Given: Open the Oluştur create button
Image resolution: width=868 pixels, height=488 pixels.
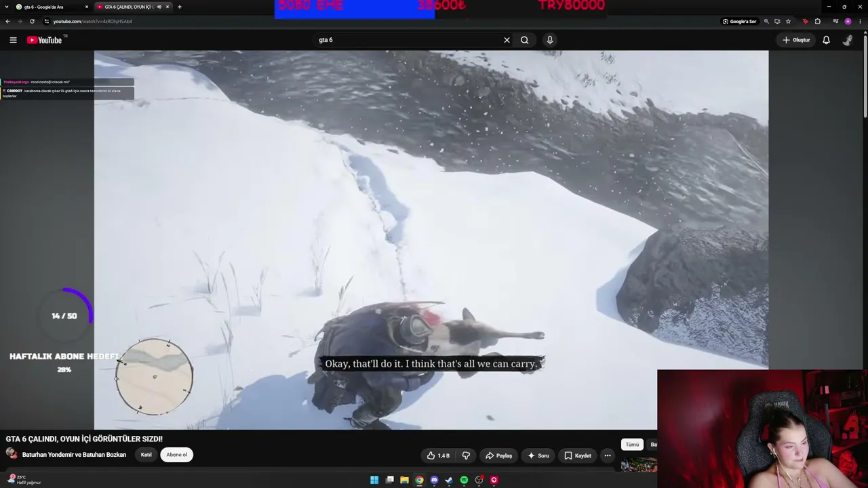Looking at the screenshot, I should click(796, 40).
